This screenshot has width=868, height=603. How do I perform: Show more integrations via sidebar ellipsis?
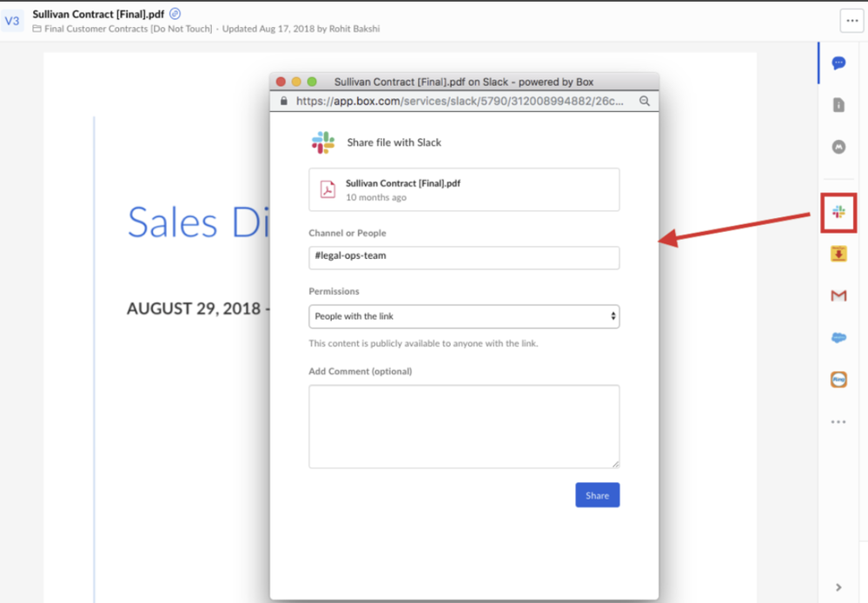pos(838,422)
